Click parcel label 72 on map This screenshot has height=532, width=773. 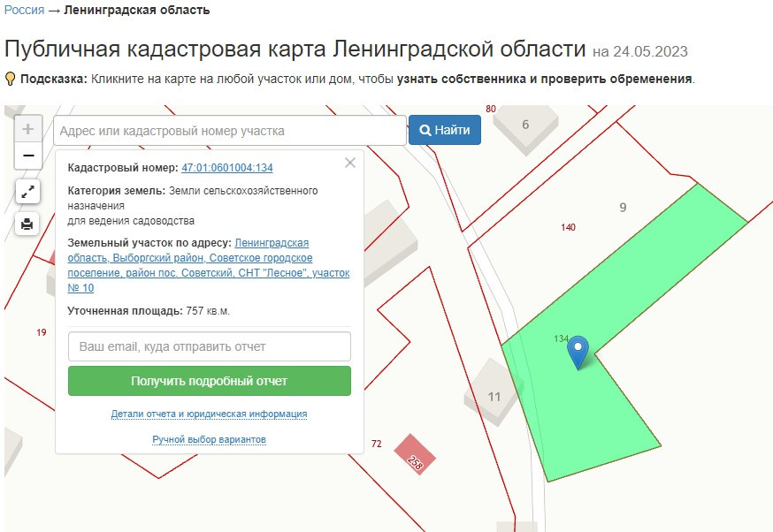pyautogui.click(x=377, y=444)
